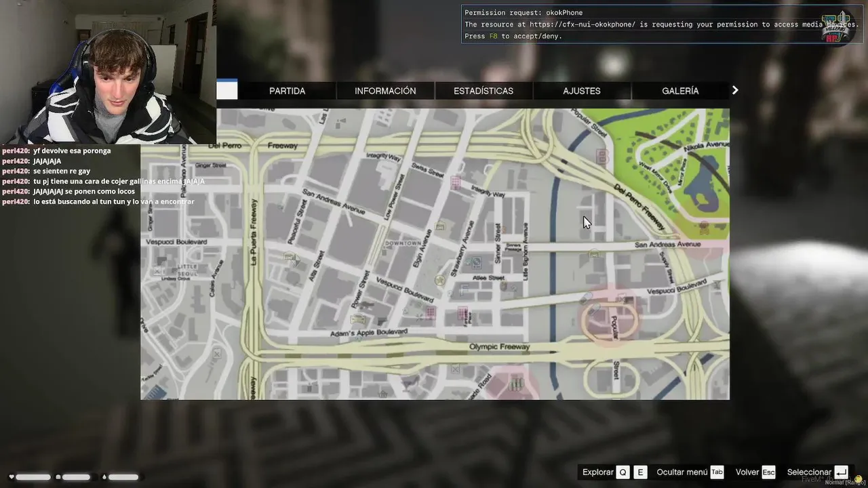Select the X blip in Little Seoul

tap(158, 270)
